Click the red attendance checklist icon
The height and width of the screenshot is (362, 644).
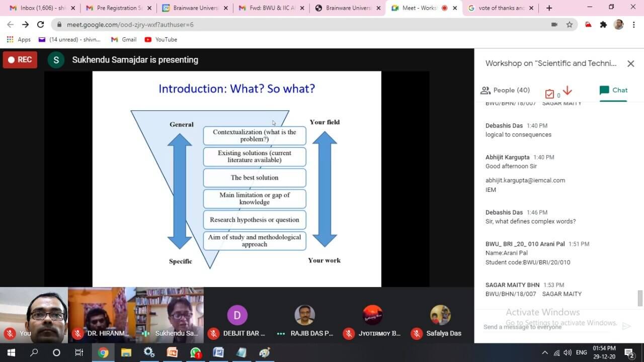[549, 94]
